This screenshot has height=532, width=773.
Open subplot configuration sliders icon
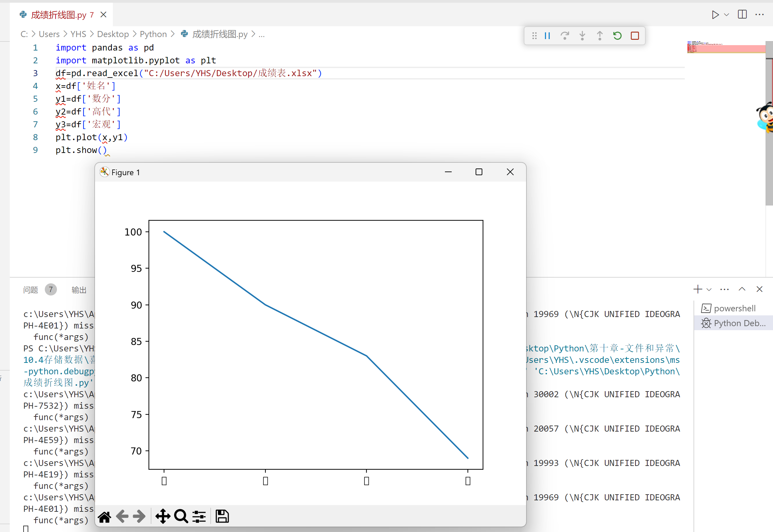(199, 517)
